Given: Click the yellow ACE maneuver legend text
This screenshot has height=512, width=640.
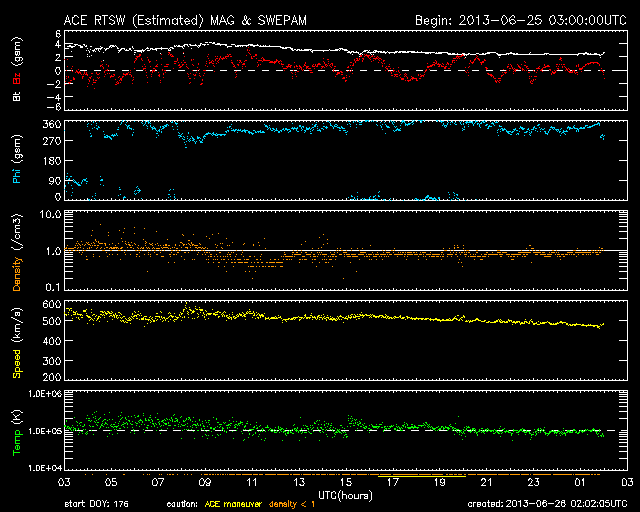Looking at the screenshot, I should [237, 503].
